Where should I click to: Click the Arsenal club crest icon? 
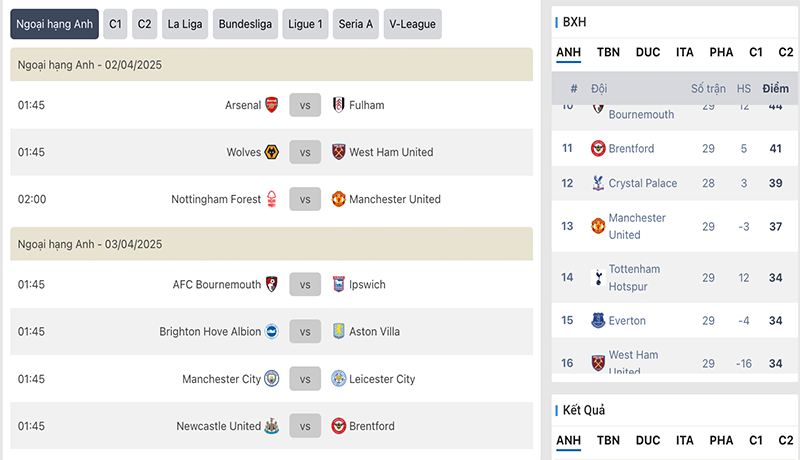click(x=272, y=105)
